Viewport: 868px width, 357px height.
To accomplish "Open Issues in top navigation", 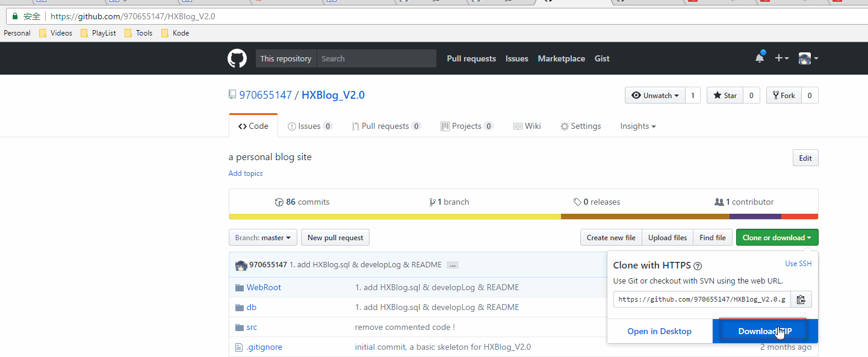I will (517, 58).
